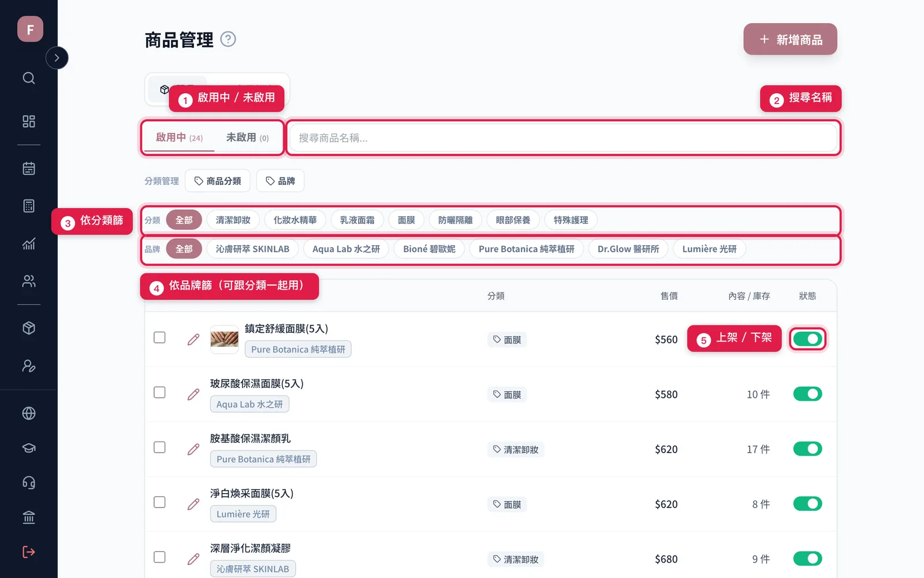Click the logout icon in sidebar

[29, 552]
